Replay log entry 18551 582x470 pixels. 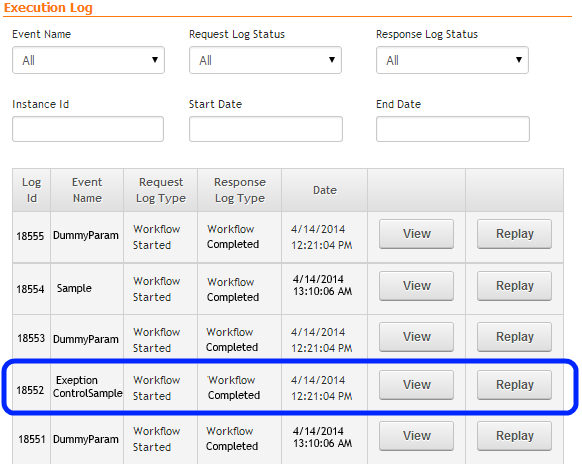pyautogui.click(x=514, y=436)
